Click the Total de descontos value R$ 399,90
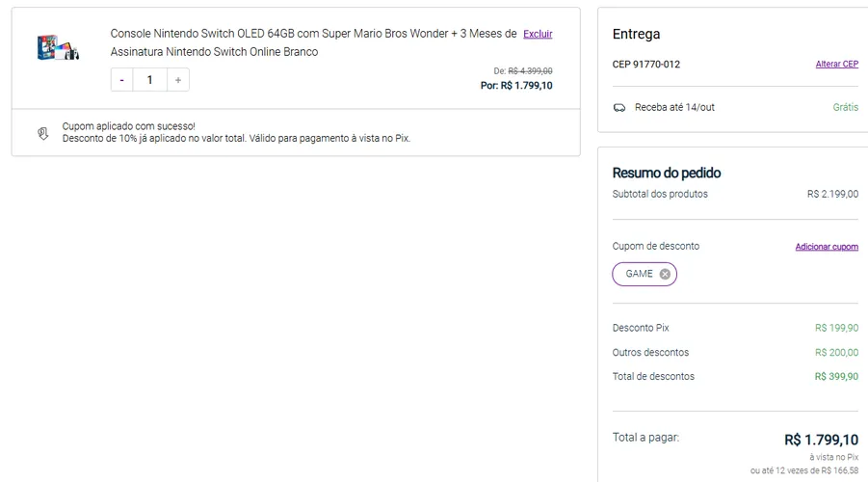Viewport: 868px width, 482px height. [x=836, y=377]
